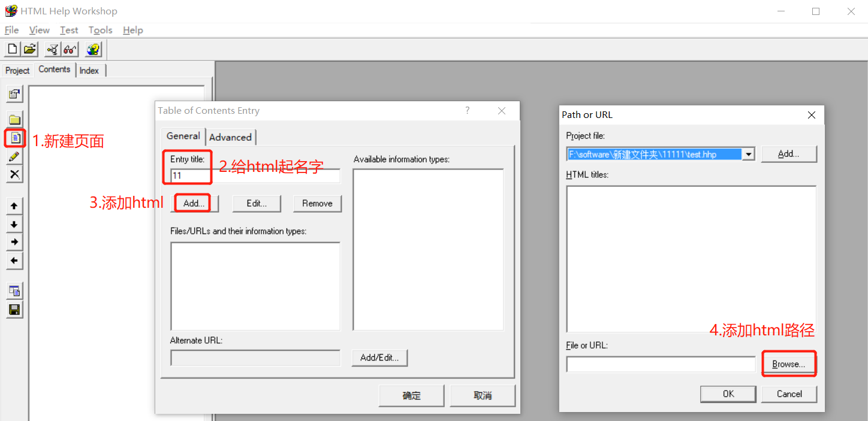Image resolution: width=868 pixels, height=421 pixels.
Task: Expand the Project file dropdown
Action: (748, 154)
